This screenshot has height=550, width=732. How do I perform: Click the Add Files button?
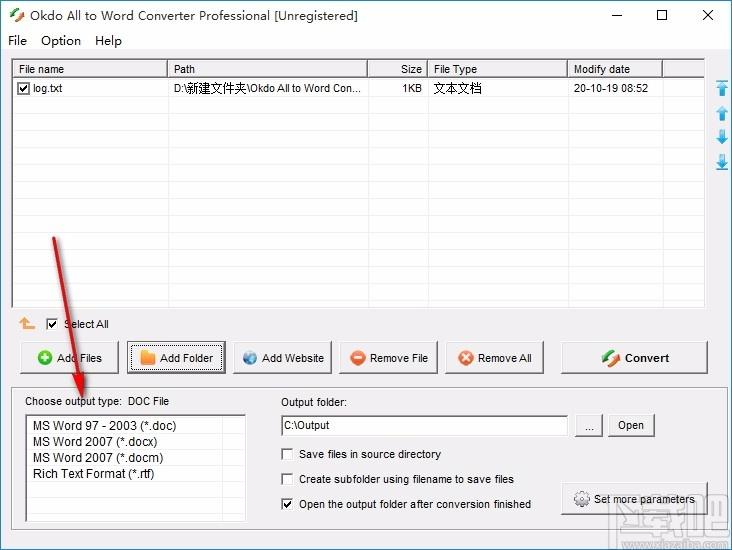70,358
